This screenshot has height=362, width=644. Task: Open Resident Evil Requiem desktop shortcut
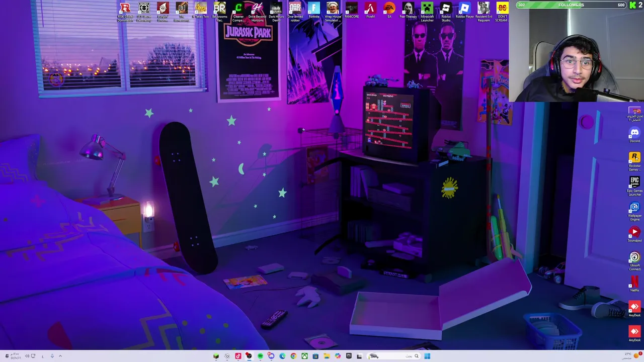click(x=484, y=12)
